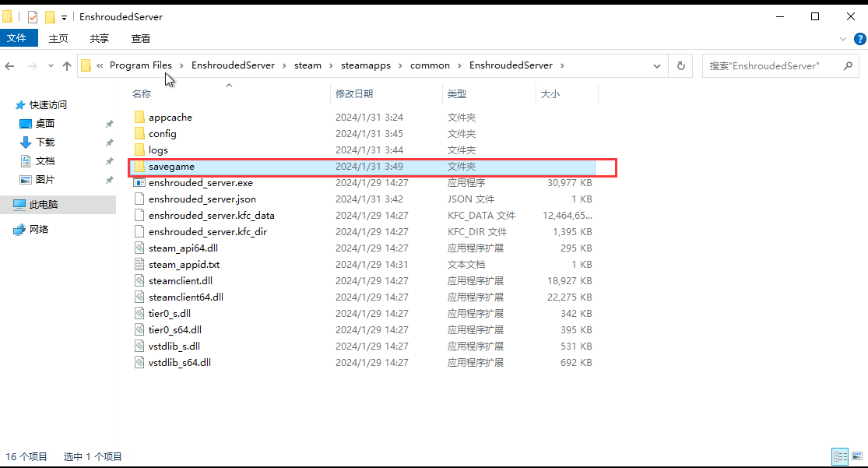Expand the chevron after Program Files
Screen dimensions: 868x468
coord(181,65)
